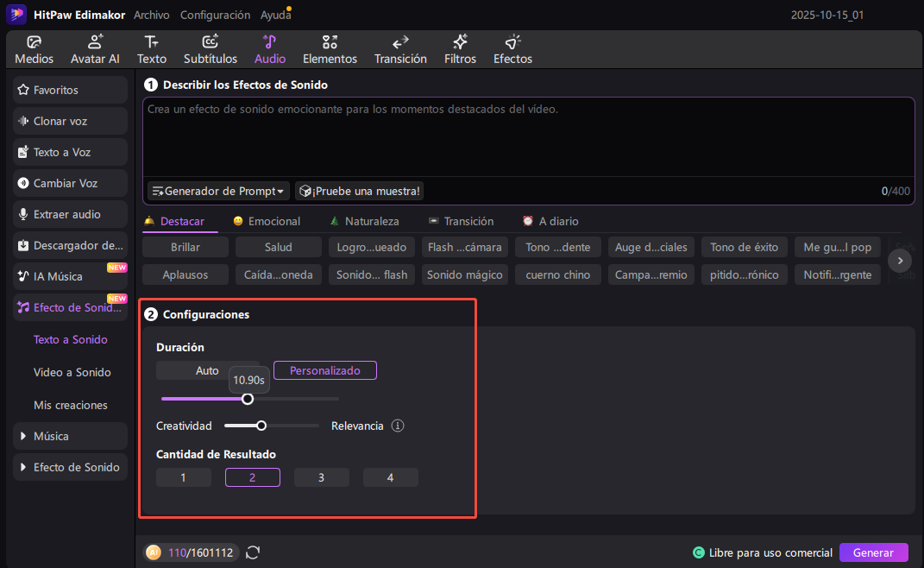Viewport: 924px width, 568px height.
Task: Select custom duration with Personalizado
Action: (324, 369)
